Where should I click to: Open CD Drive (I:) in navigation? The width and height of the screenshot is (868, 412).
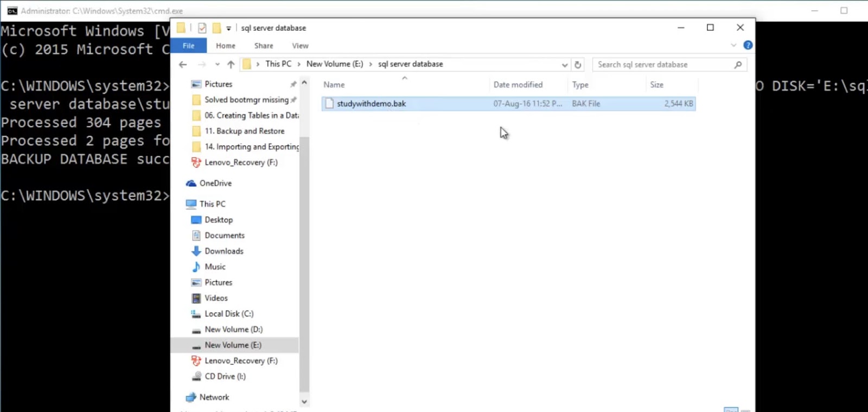(x=225, y=377)
